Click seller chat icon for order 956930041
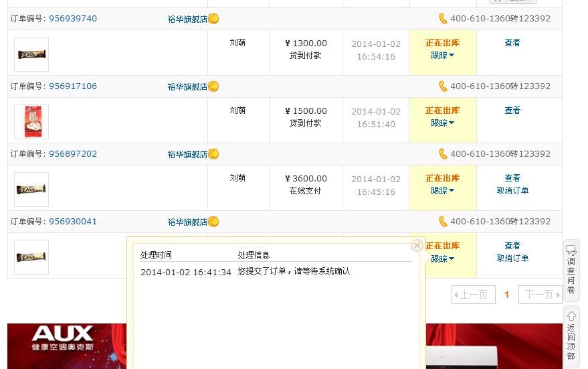 pos(213,221)
